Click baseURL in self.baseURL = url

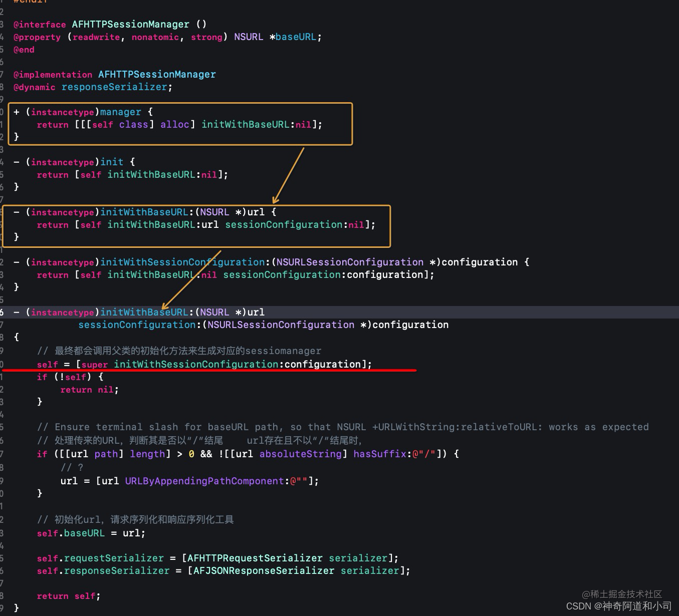tap(84, 533)
